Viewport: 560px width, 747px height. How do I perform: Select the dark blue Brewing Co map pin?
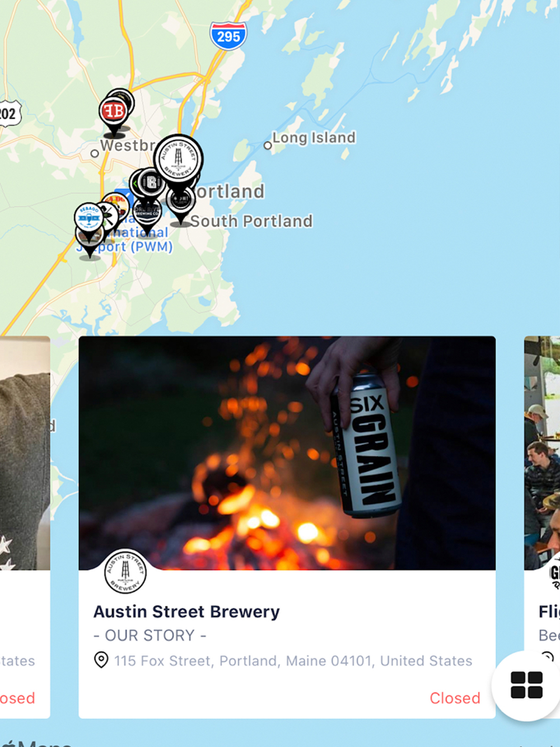click(x=147, y=213)
